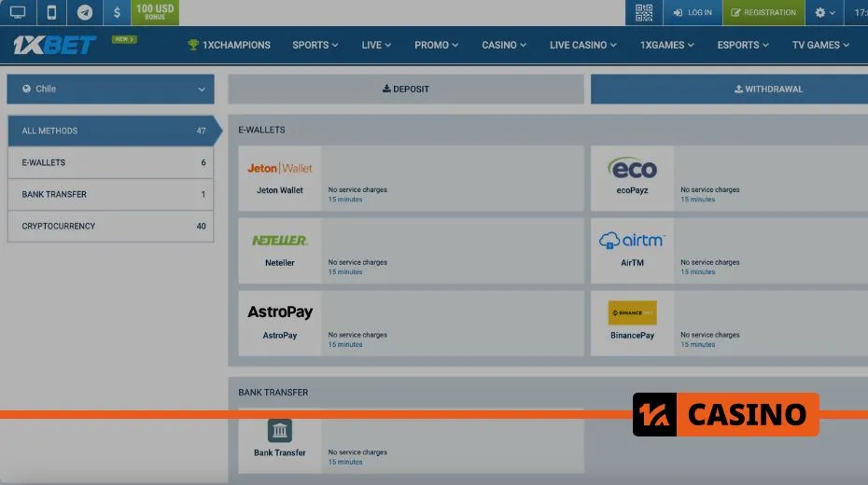Switch to the DEPOSIT tab
Viewport: 868px width, 485px height.
pos(406,89)
